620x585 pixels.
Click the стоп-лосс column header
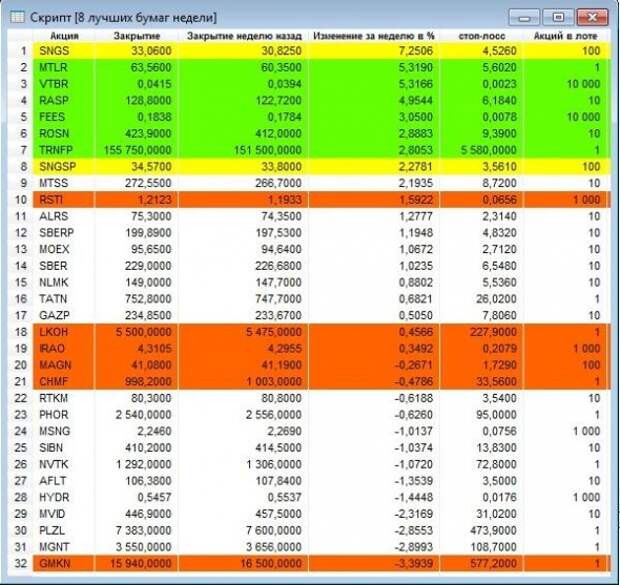click(x=482, y=36)
